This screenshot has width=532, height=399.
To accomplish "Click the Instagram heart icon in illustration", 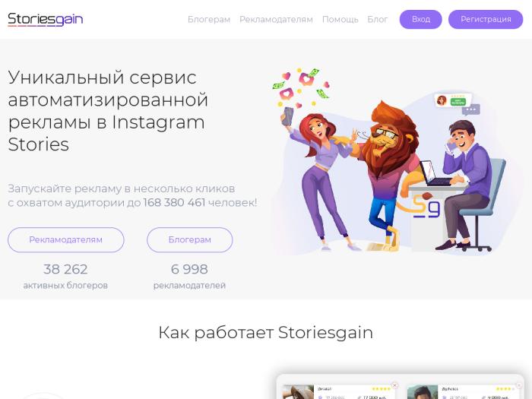I will pos(307,79).
